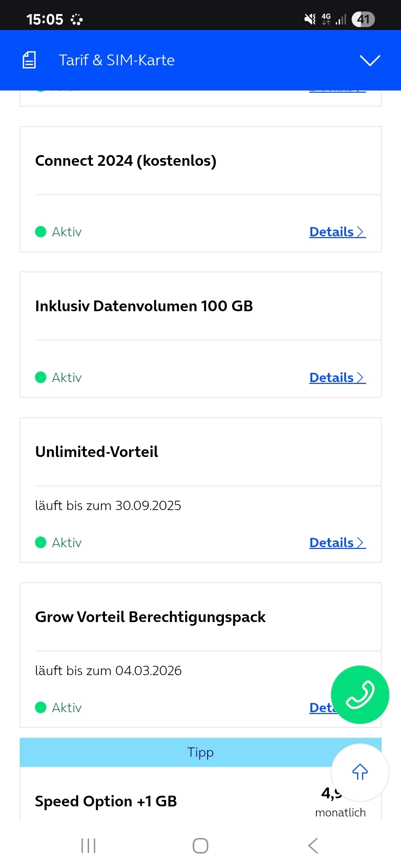Tap the Inklusiv Datenvolumen 100 GB heading

144,306
